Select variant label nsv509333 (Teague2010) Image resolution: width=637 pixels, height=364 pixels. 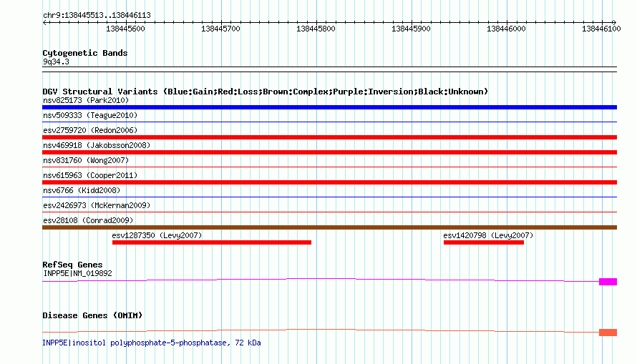90,115
